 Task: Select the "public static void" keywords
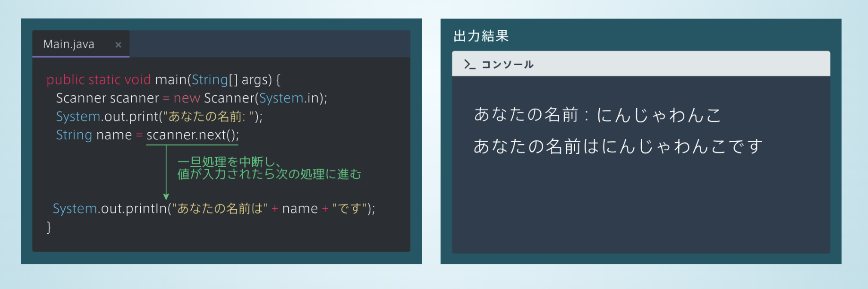click(x=98, y=79)
